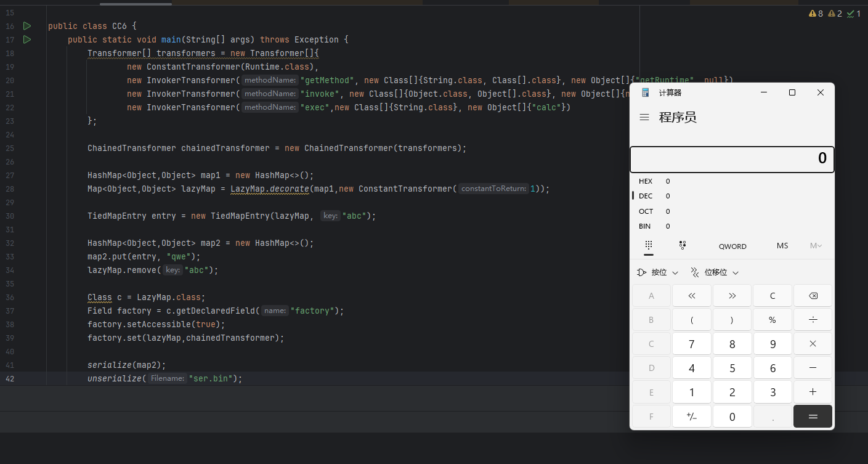Open Calculator hamburger navigation menu
Image resolution: width=868 pixels, height=464 pixels.
(x=644, y=117)
